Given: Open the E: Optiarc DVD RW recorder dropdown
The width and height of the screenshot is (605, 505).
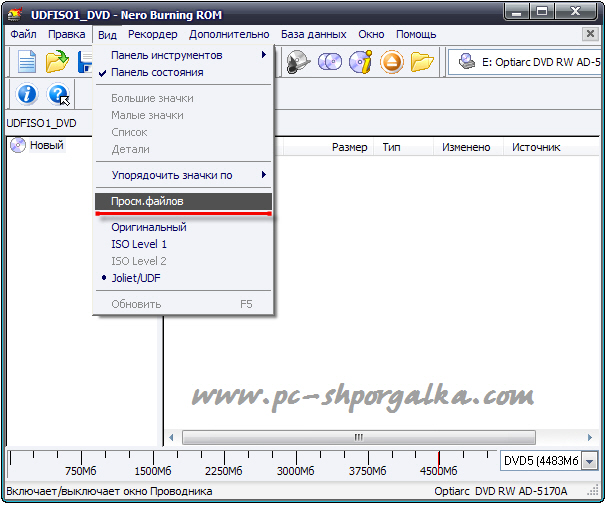Looking at the screenshot, I should (x=525, y=62).
